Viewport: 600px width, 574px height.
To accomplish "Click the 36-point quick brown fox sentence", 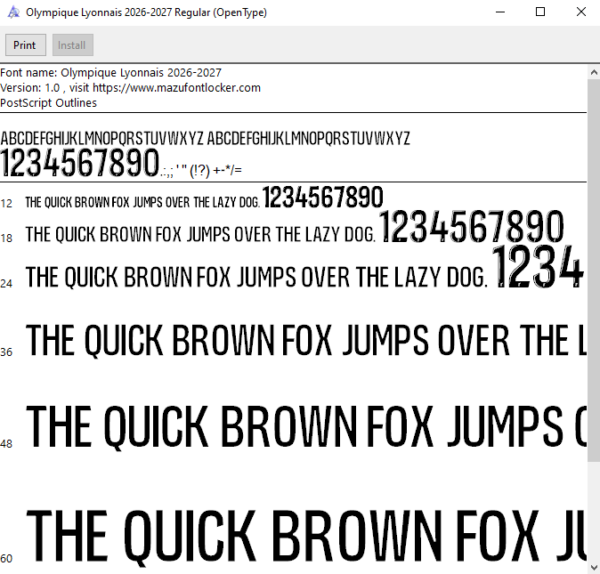I will click(x=306, y=340).
